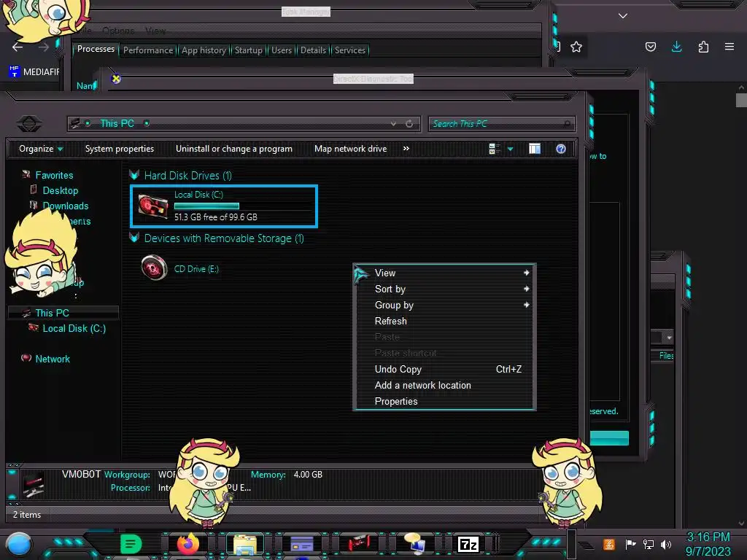Switch to Task Manager App history tab

pos(204,50)
